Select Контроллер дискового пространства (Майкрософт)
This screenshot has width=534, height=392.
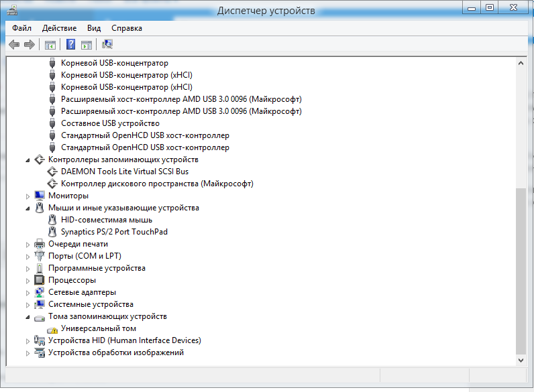coord(157,184)
